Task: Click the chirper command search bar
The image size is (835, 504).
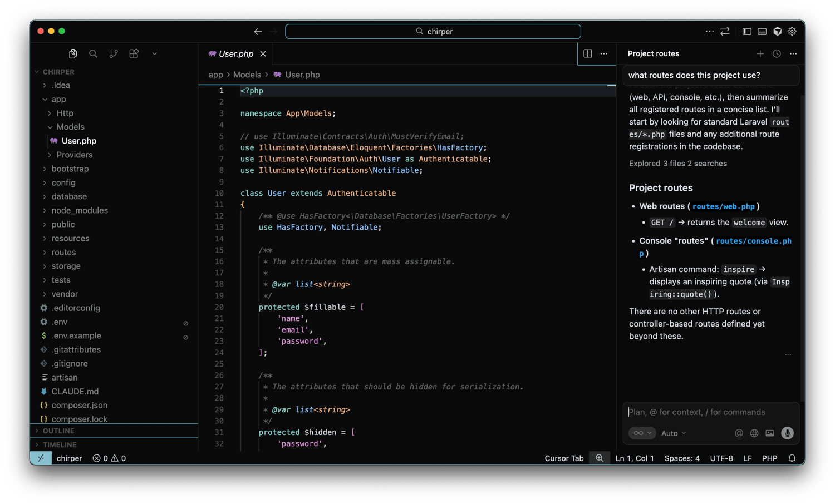Action: click(433, 31)
